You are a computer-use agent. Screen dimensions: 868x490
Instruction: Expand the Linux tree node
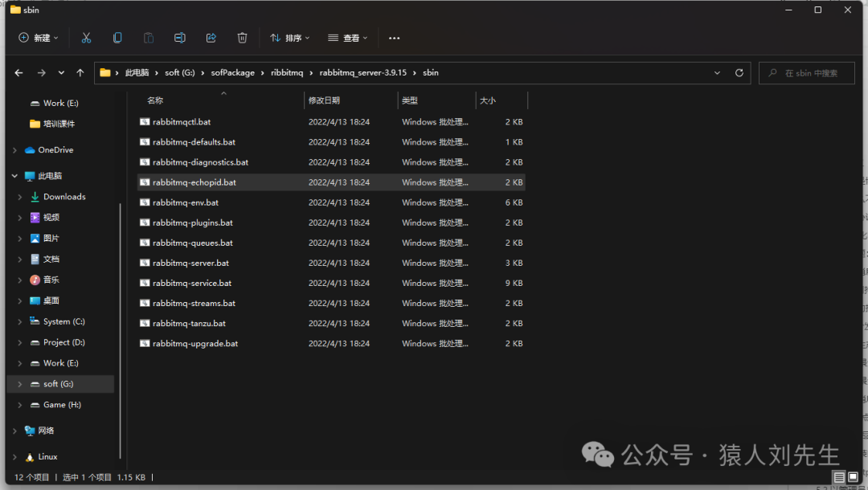15,457
